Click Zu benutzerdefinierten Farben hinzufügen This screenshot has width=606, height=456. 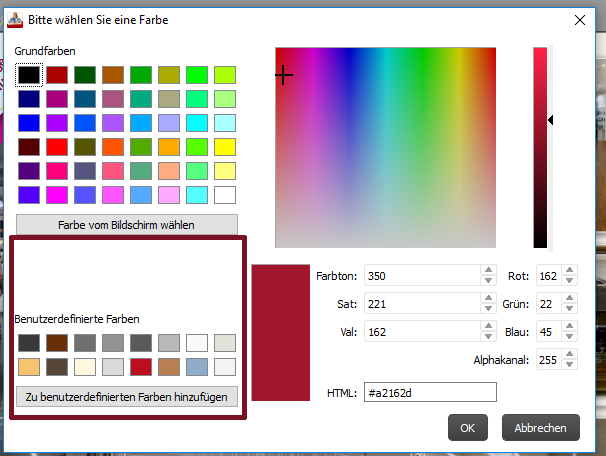[x=127, y=396]
